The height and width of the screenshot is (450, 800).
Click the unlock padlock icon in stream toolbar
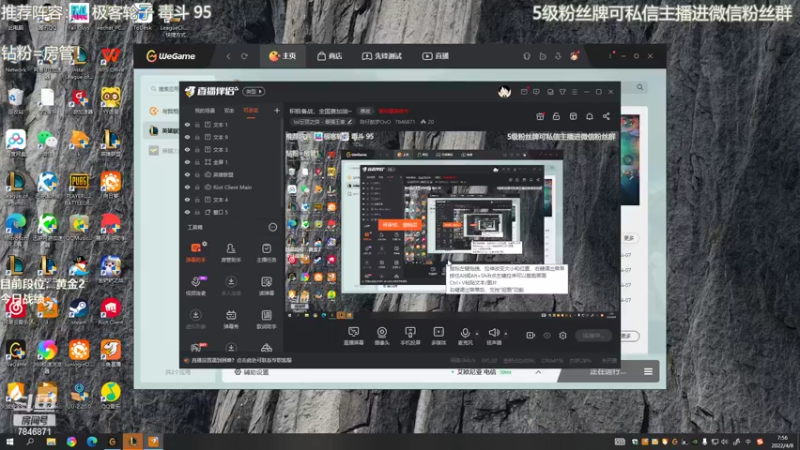click(x=556, y=116)
